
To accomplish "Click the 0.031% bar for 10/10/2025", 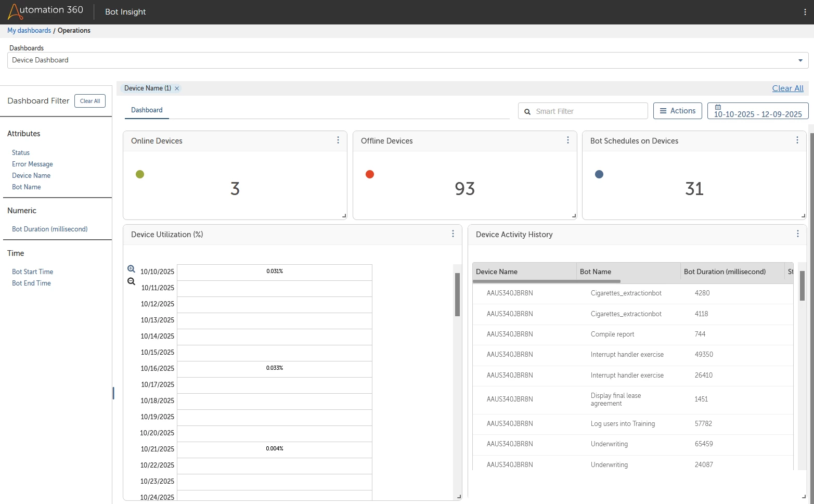I will (275, 272).
